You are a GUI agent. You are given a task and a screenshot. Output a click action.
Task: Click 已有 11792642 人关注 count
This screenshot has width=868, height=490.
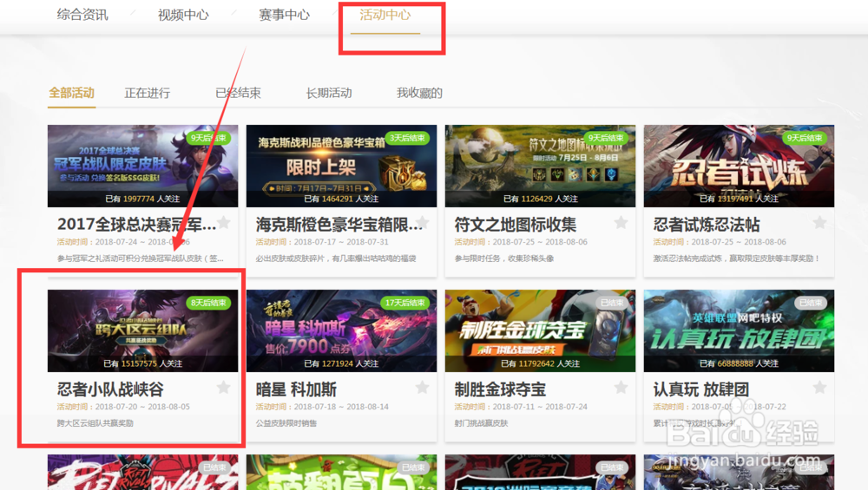coord(540,363)
